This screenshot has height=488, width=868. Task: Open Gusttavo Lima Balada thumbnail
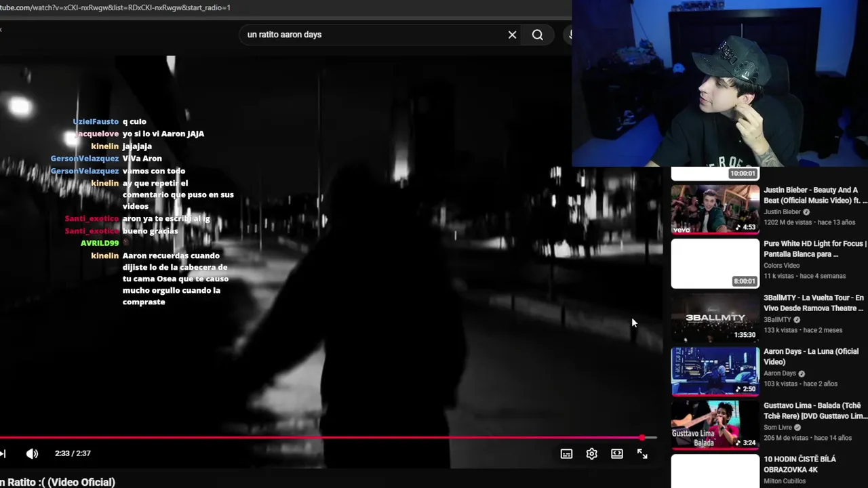tap(715, 425)
